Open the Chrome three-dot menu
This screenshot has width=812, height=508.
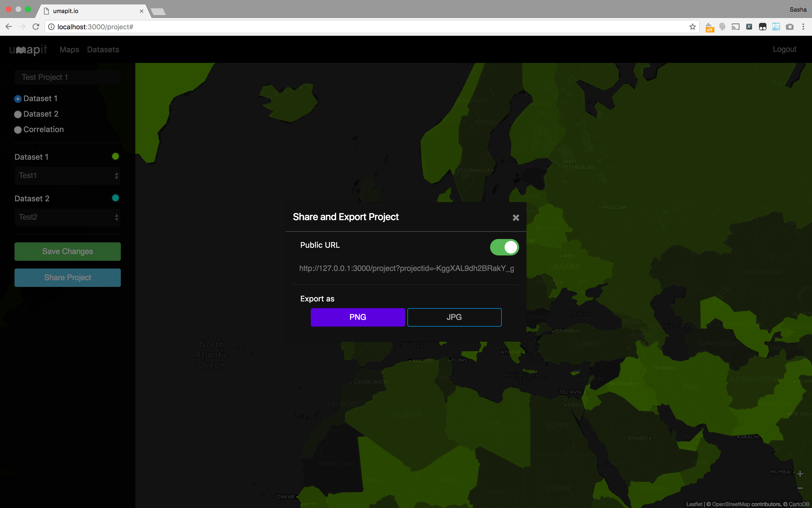pos(803,27)
